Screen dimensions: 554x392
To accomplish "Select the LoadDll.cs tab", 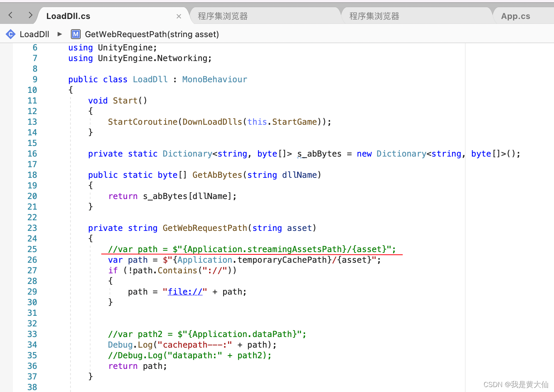I will click(x=114, y=16).
